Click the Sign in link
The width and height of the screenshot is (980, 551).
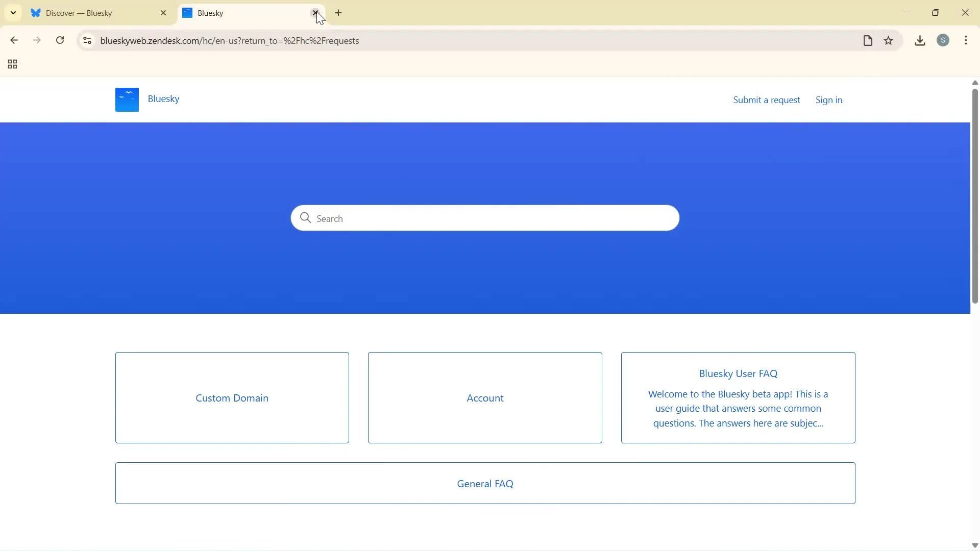click(828, 99)
